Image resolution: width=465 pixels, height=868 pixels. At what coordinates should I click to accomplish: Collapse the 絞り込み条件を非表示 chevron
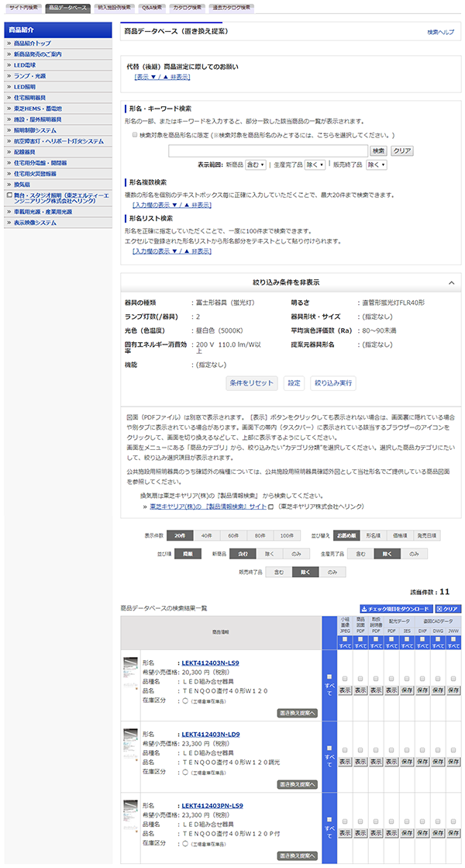(x=451, y=283)
